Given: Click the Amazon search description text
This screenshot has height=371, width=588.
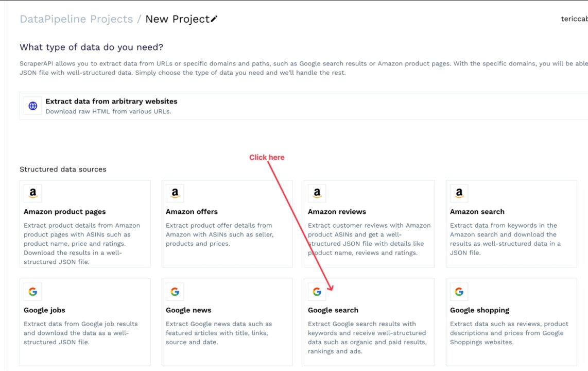Looking at the screenshot, I should tap(505, 239).
